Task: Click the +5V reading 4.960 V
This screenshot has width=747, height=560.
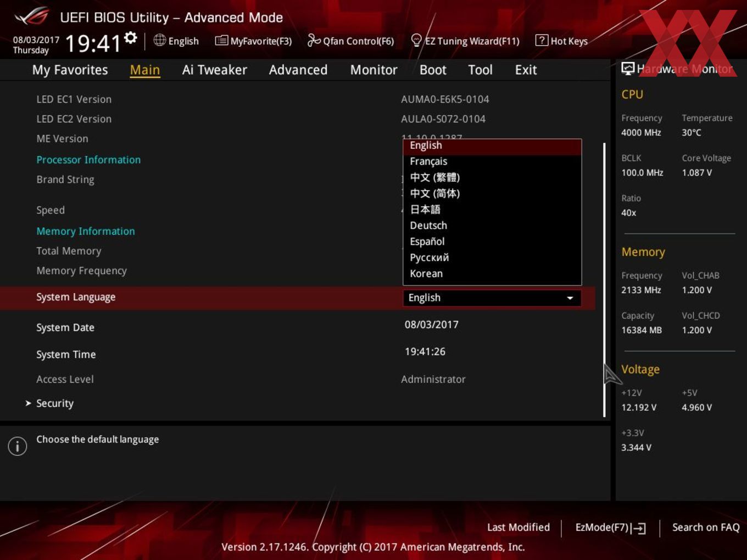Action: [x=697, y=407]
